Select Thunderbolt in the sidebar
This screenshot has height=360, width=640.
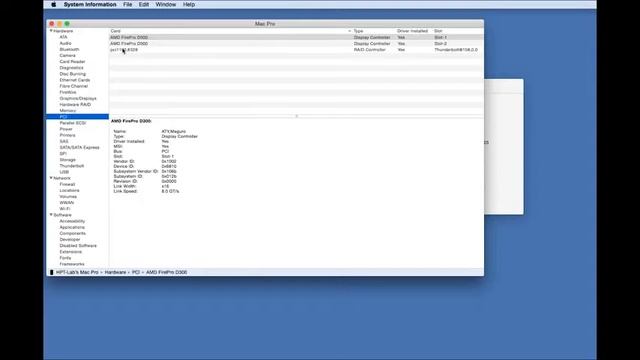click(72, 166)
